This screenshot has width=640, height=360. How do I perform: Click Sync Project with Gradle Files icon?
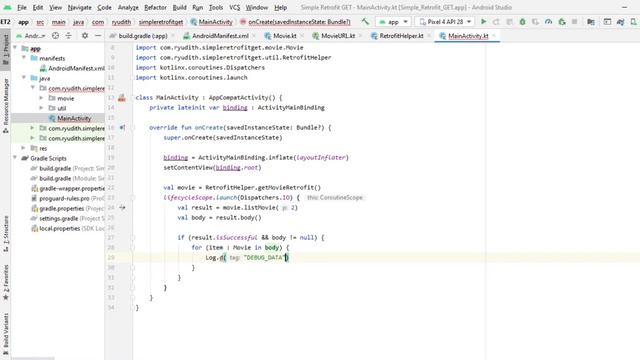coord(620,22)
